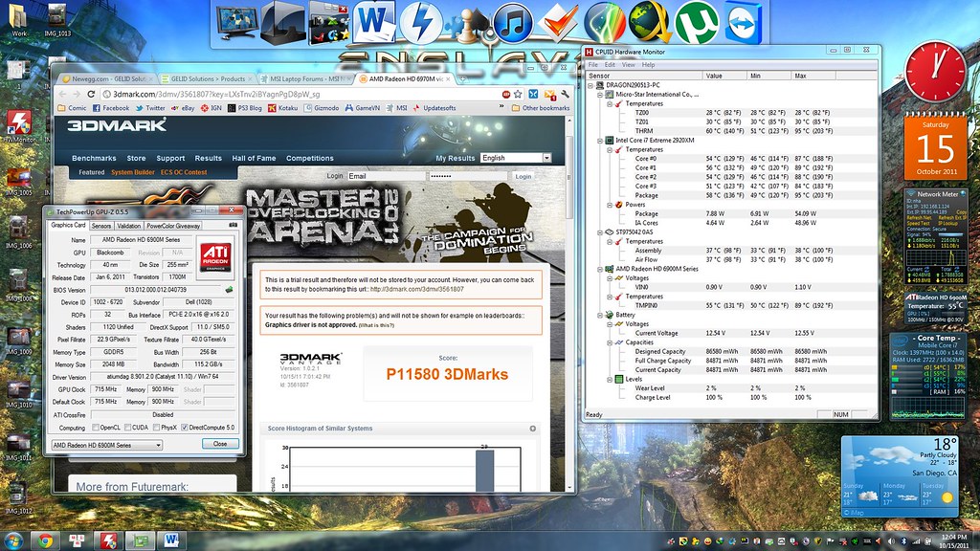Open the View menu in Hardware Monitor
The height and width of the screenshot is (551, 980).
(x=628, y=64)
